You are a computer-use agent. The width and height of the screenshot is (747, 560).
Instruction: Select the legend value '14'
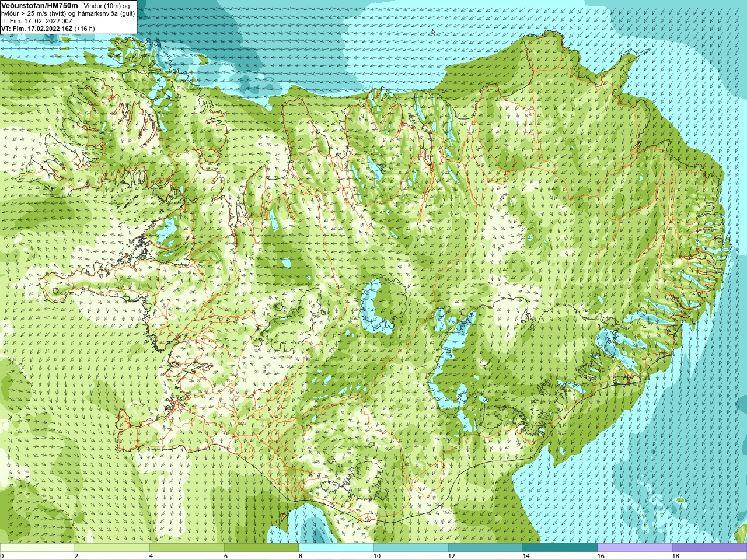(526, 556)
